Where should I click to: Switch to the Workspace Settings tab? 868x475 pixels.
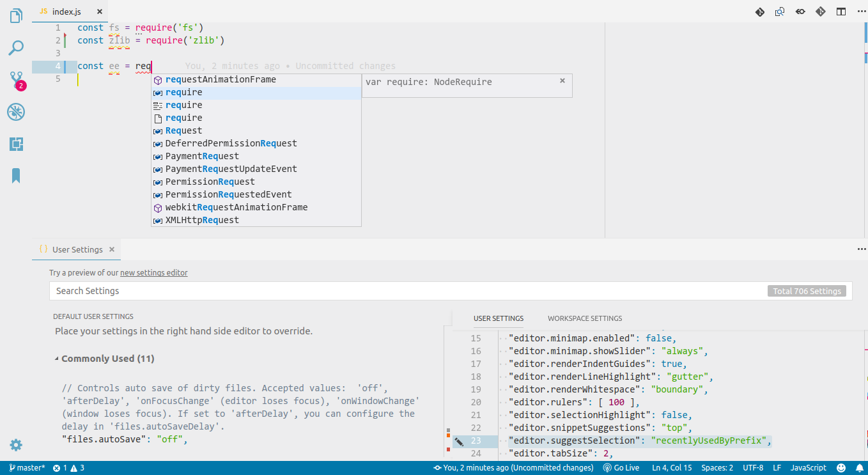584,318
